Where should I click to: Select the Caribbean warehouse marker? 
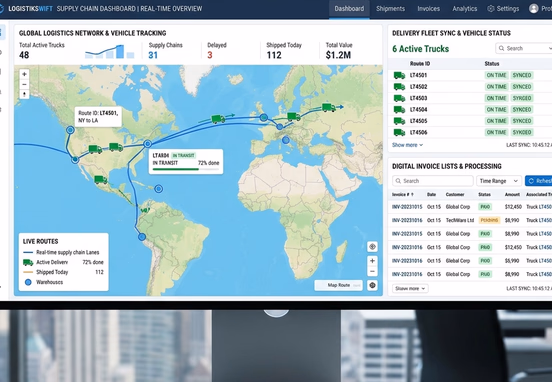(159, 189)
